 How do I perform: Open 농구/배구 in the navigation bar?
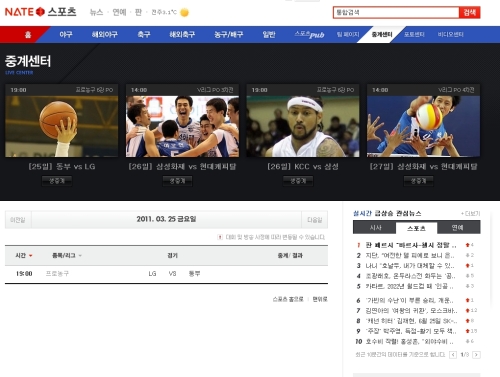point(229,34)
